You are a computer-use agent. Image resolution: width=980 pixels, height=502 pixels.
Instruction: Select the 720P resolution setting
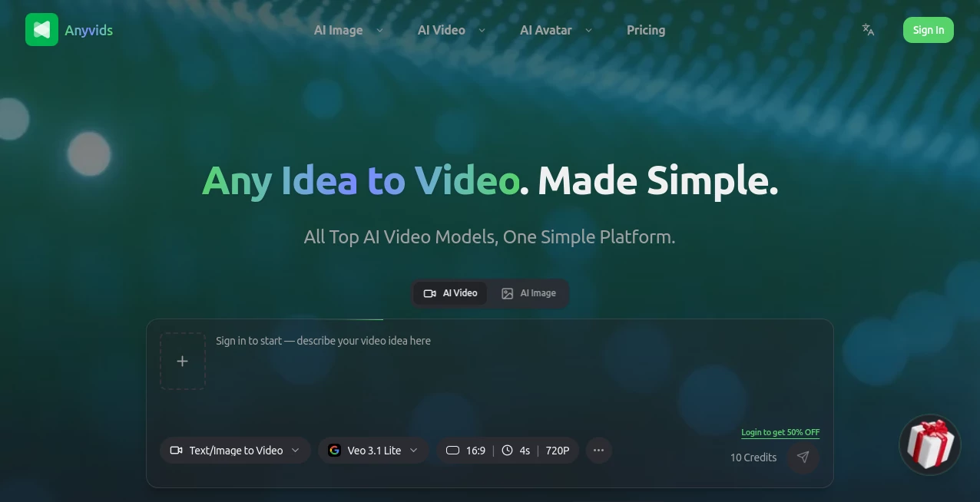558,451
